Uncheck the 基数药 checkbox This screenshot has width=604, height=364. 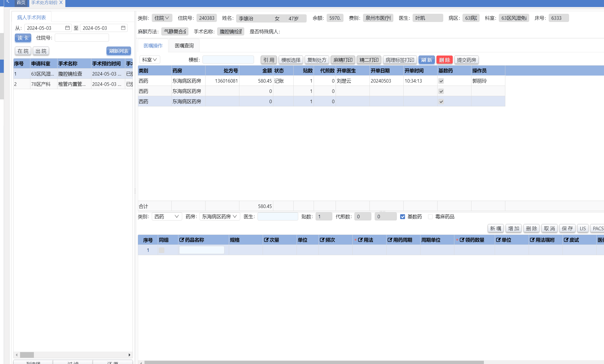pos(403,217)
